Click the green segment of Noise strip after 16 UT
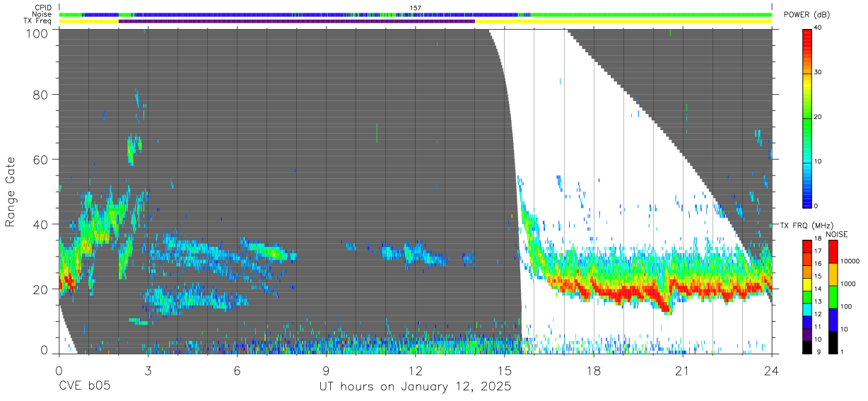This screenshot has width=868, height=401. [650, 14]
